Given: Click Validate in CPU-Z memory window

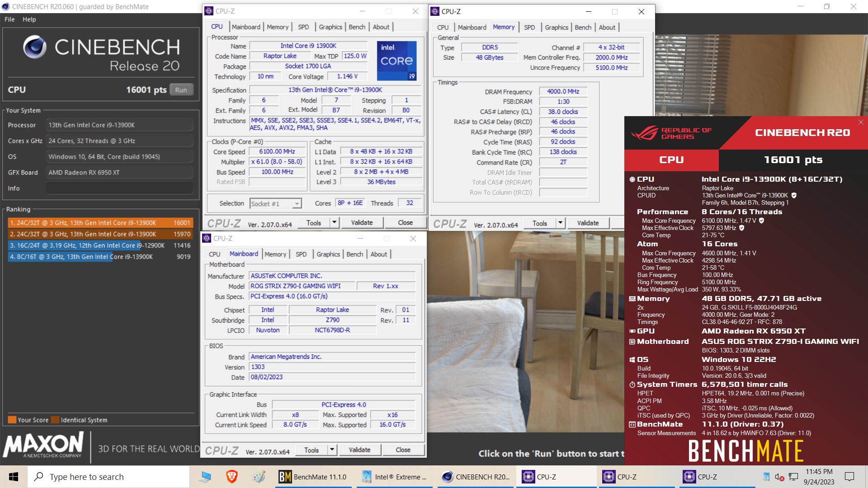Looking at the screenshot, I should pyautogui.click(x=588, y=223).
